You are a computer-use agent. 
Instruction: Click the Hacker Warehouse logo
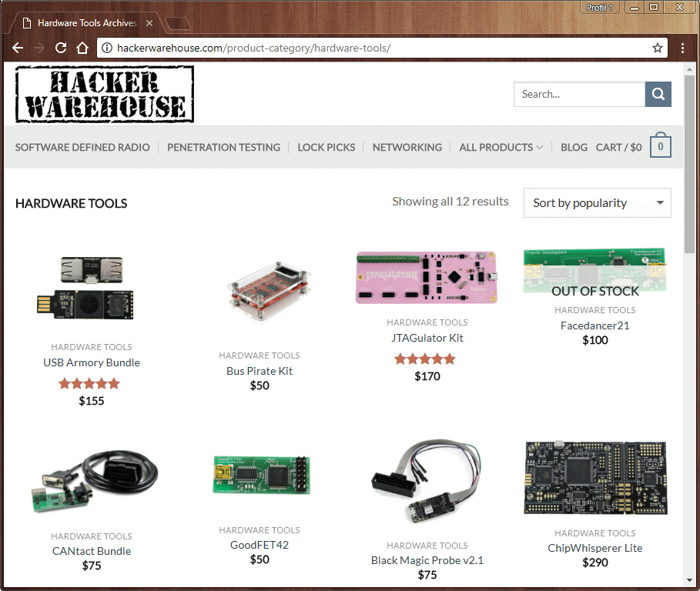pos(105,94)
